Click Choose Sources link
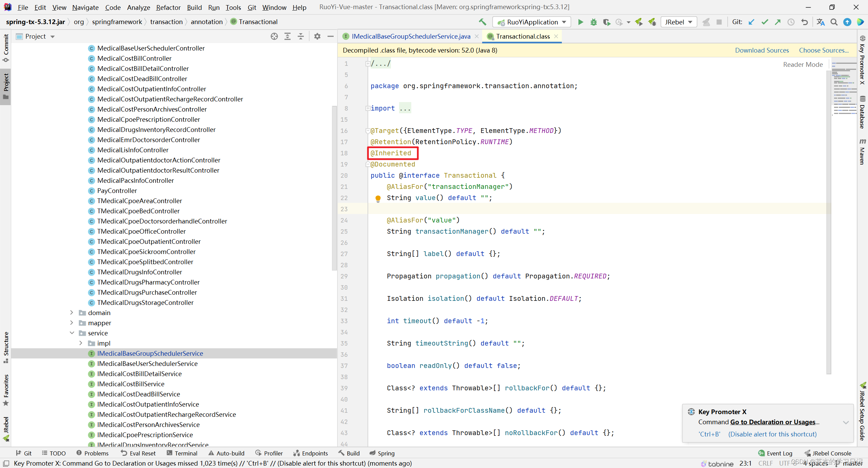Image resolution: width=868 pixels, height=468 pixels. click(824, 50)
